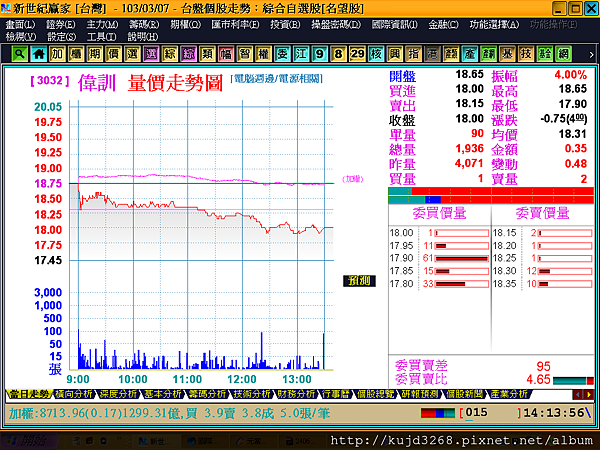Select the cyan 核 toolbar icon

click(x=376, y=54)
